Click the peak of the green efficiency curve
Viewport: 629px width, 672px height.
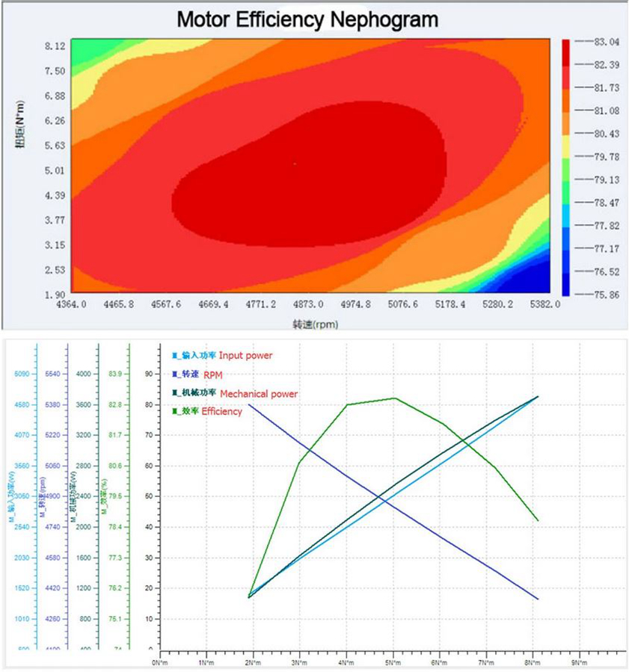pyautogui.click(x=396, y=398)
